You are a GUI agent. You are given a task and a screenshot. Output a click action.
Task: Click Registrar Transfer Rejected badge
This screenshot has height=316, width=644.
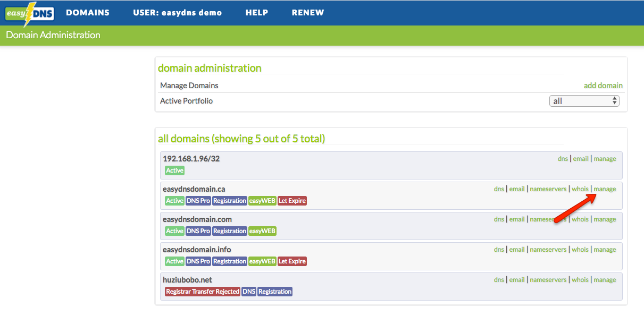(203, 292)
